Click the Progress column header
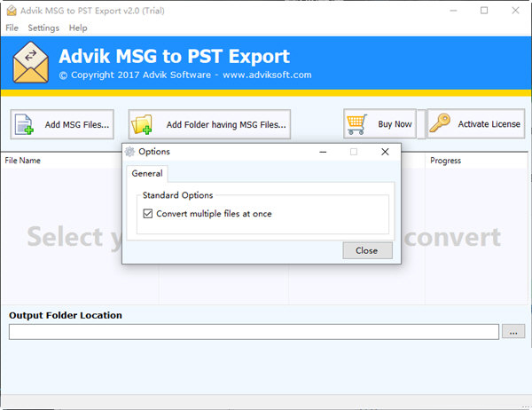 tap(445, 161)
